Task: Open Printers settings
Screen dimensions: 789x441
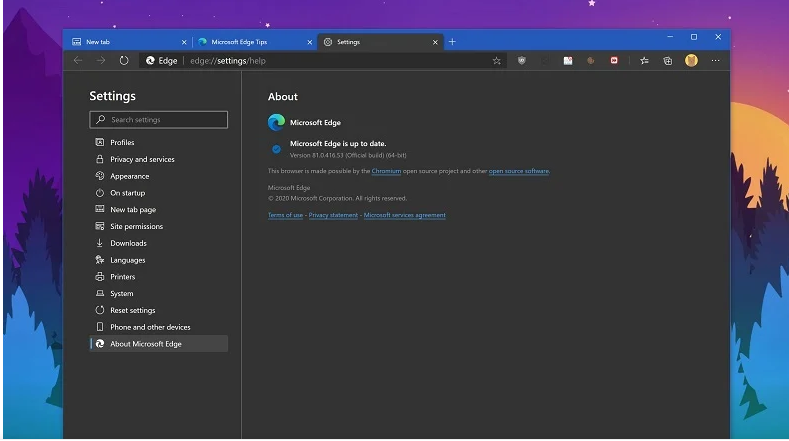Action: point(159,277)
